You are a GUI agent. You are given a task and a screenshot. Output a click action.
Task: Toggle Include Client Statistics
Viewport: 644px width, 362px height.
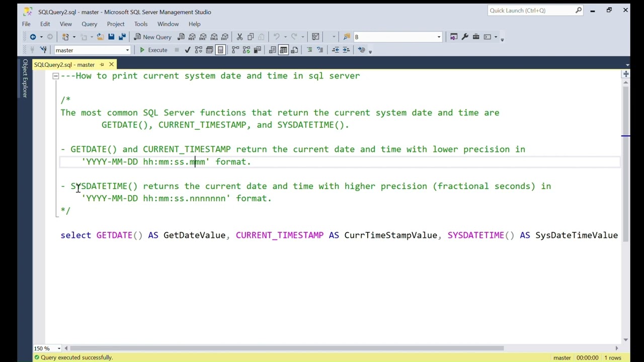coord(257,50)
